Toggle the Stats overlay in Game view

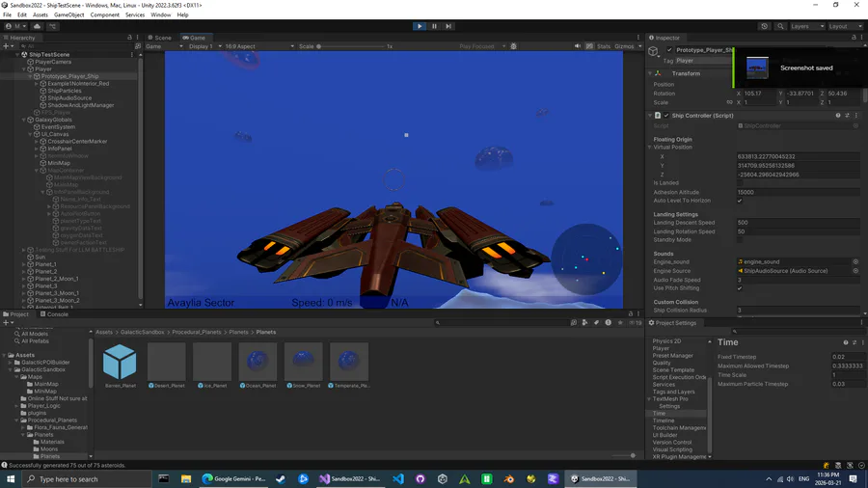click(604, 46)
